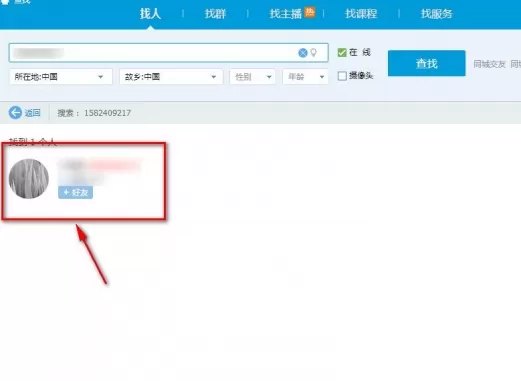This screenshot has width=521, height=381.
Task: Open the 找主播 tab
Action: click(x=286, y=14)
